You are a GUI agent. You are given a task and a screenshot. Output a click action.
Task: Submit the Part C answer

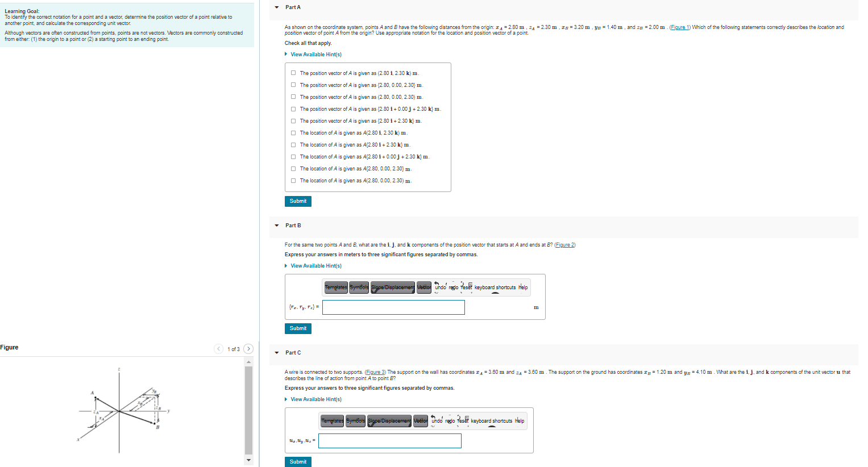pyautogui.click(x=298, y=462)
